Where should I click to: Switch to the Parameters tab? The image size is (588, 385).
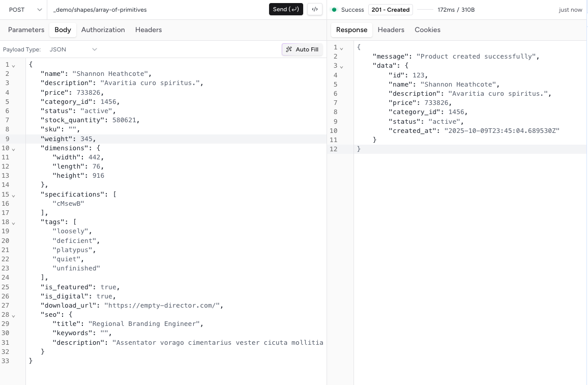tap(26, 30)
